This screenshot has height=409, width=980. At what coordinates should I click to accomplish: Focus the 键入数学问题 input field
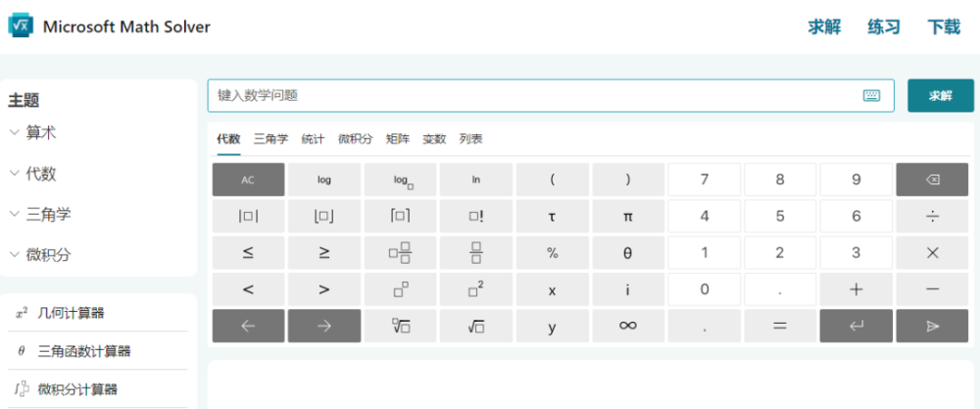[551, 96]
